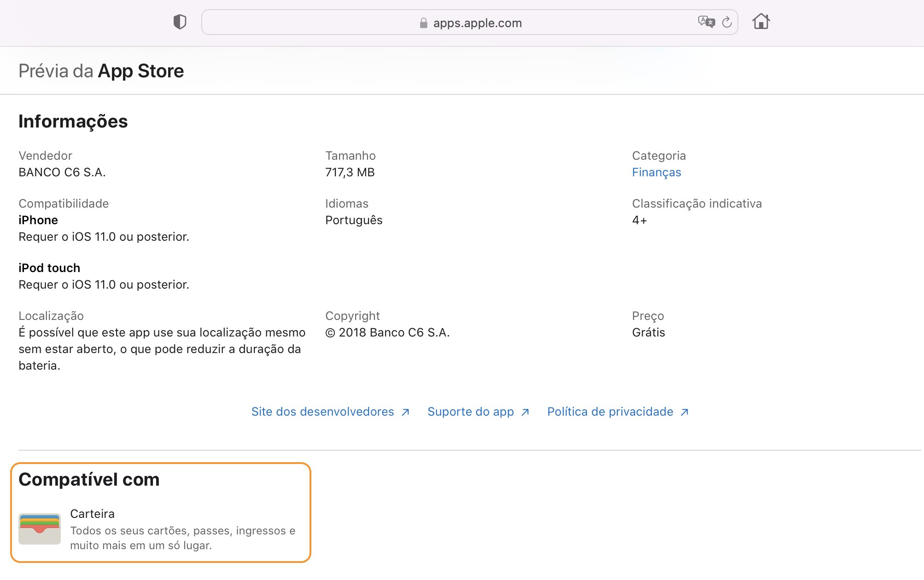Click the 4+ age rating value
The width and height of the screenshot is (924, 580).
coord(639,220)
